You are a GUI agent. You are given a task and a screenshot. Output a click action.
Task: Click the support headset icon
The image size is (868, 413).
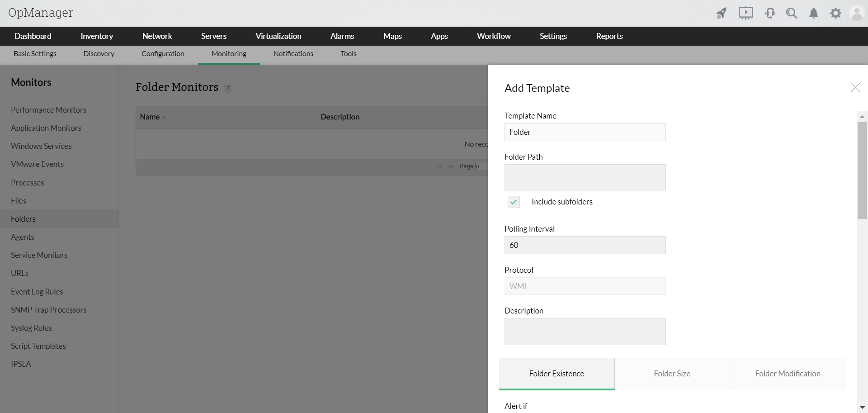click(770, 13)
